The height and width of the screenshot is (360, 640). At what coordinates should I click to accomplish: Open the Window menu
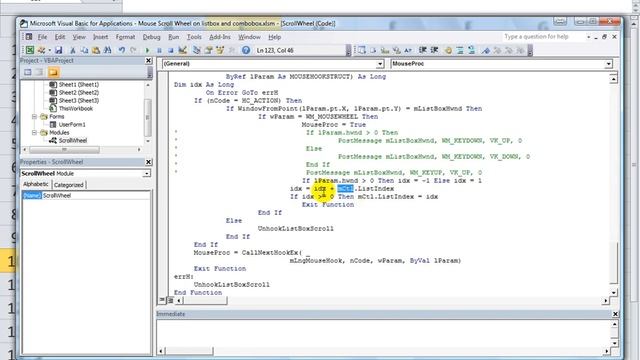click(249, 37)
